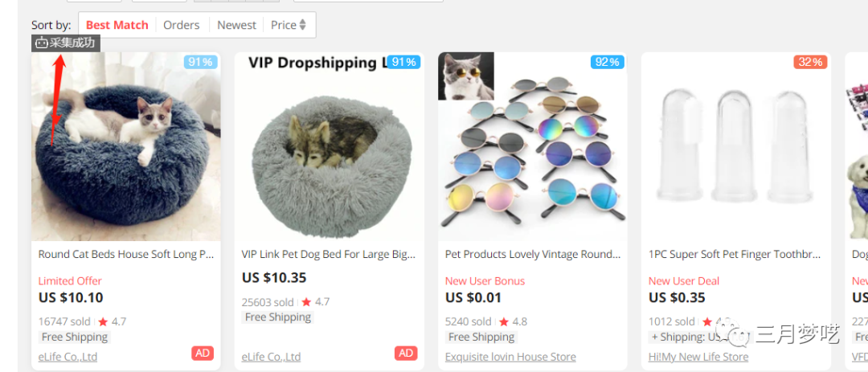Open VIP Link Pet Dog Bed title
Image resolution: width=868 pixels, height=372 pixels.
coord(329,254)
